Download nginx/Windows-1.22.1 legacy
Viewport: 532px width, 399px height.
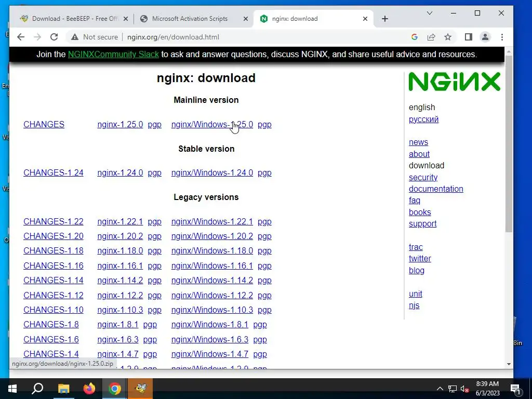[x=212, y=221]
